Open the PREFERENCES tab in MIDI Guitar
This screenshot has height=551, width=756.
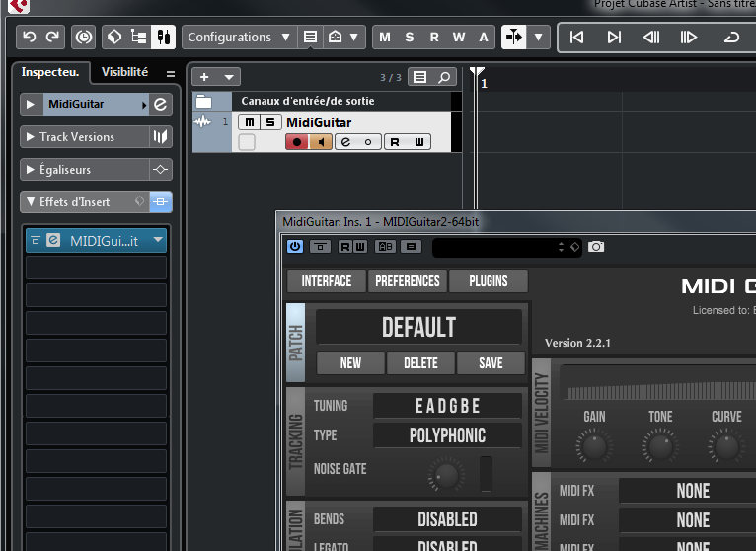coord(408,281)
